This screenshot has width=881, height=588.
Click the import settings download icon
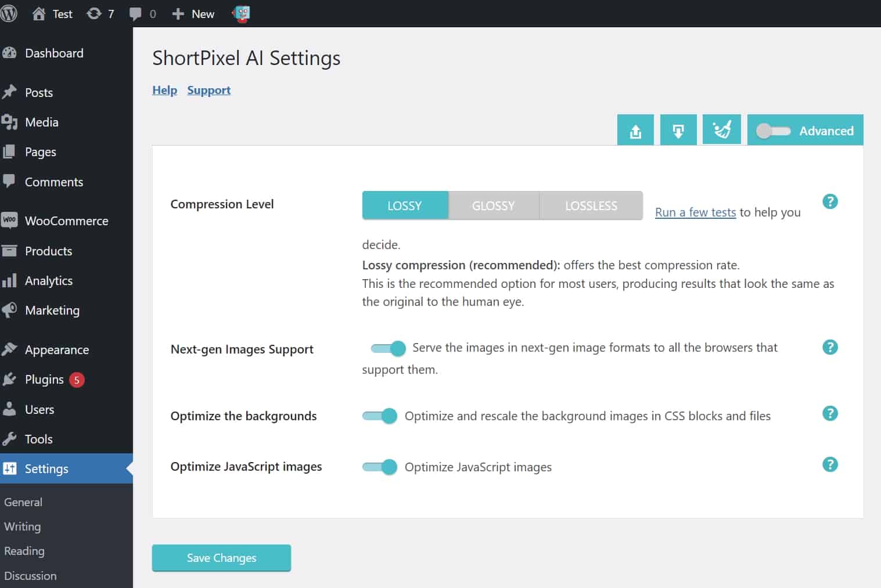678,130
